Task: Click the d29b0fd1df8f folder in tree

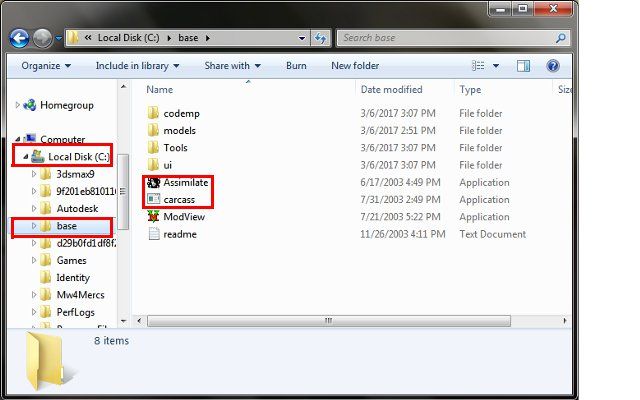Action: coord(86,243)
